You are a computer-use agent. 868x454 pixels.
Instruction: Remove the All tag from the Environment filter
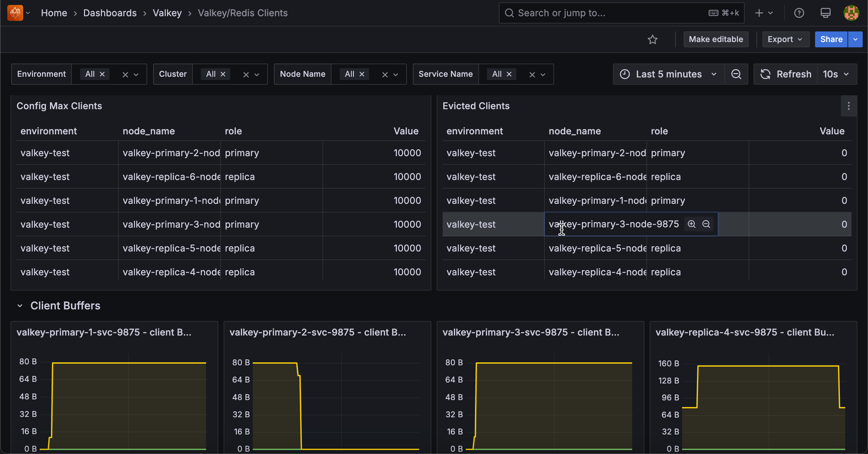(x=103, y=74)
